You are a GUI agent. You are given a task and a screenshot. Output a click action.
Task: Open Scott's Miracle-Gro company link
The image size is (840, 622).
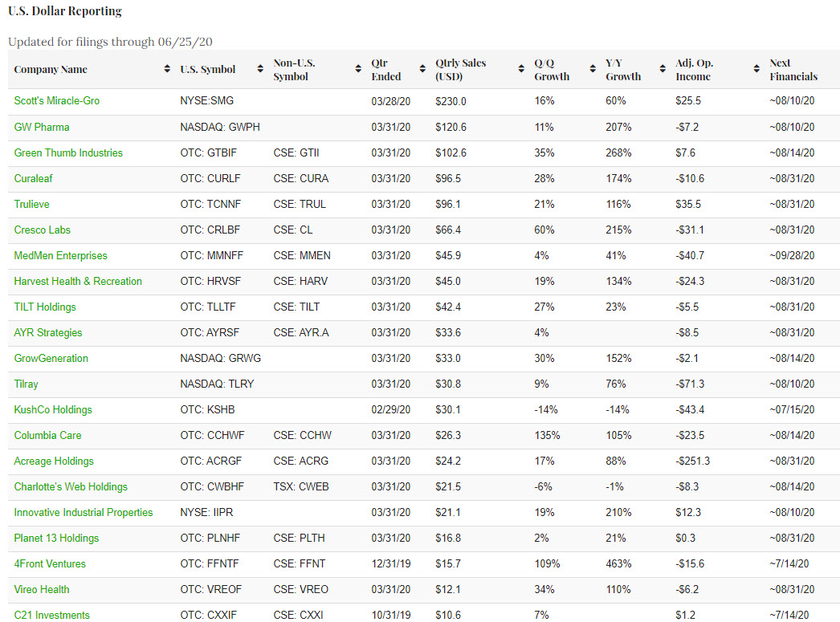57,101
